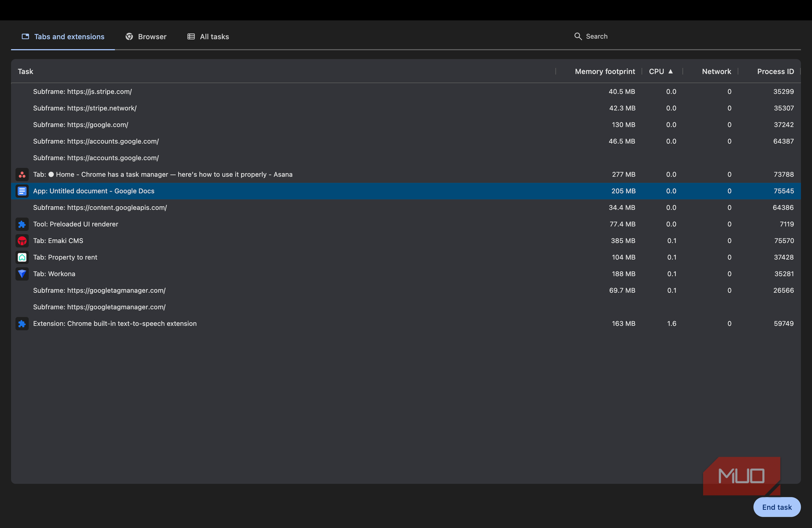Viewport: 812px width, 528px height.
Task: Click inside the Search field
Action: (x=610, y=36)
